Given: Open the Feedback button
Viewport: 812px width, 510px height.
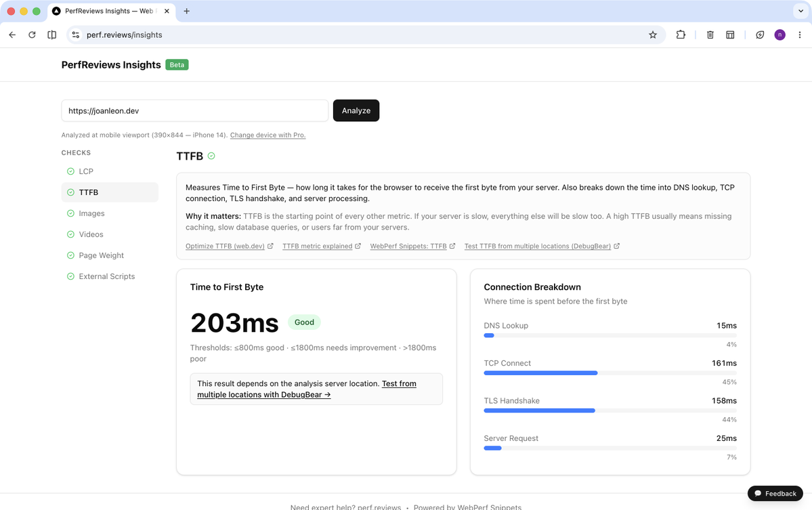Looking at the screenshot, I should (x=775, y=494).
